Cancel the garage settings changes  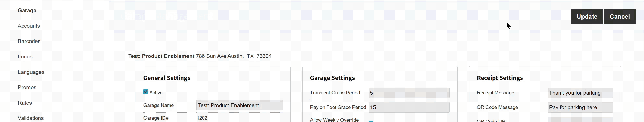[x=619, y=17]
